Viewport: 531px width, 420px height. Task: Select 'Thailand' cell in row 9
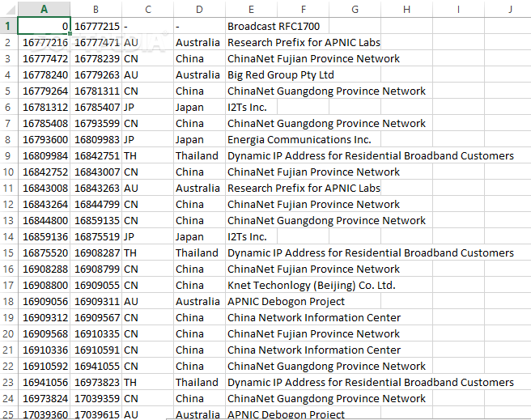(x=199, y=155)
